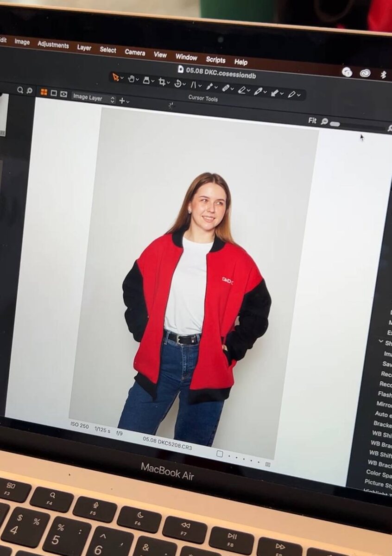
Task: Select the apply adjustments arrow tool
Action: tap(275, 93)
